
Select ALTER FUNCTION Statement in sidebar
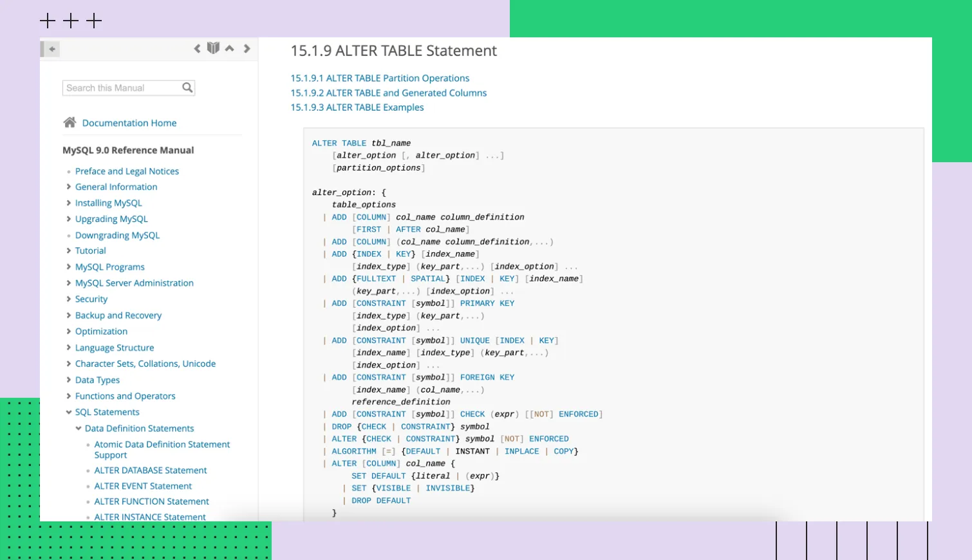coord(151,501)
